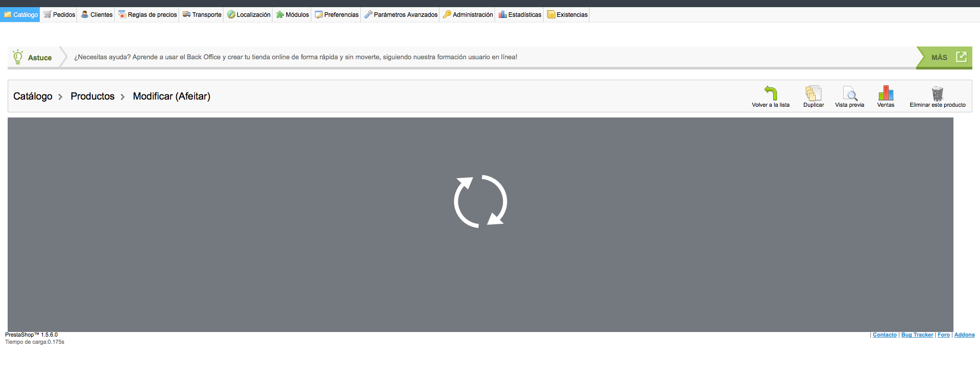Open the Módulos menu
This screenshot has width=980, height=379.
[292, 14]
